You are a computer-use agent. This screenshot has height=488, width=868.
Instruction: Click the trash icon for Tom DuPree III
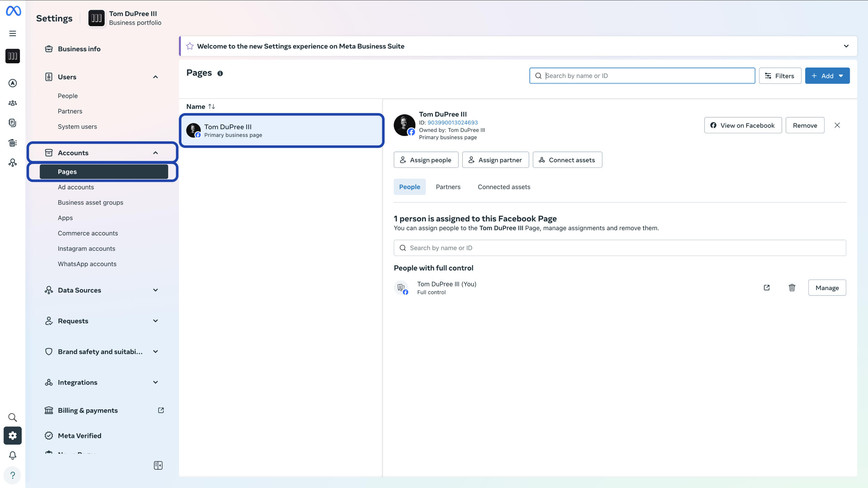coord(792,288)
